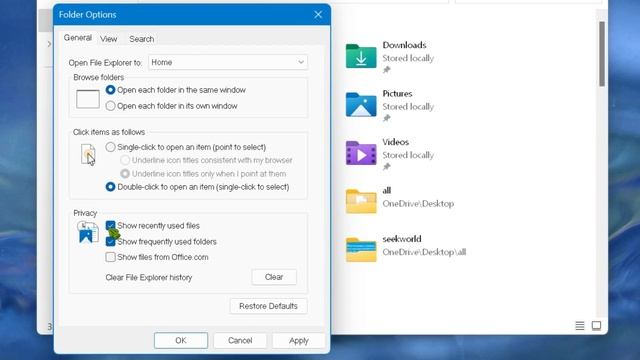Open the seekworld folder icon
640x360 pixels.
click(361, 250)
